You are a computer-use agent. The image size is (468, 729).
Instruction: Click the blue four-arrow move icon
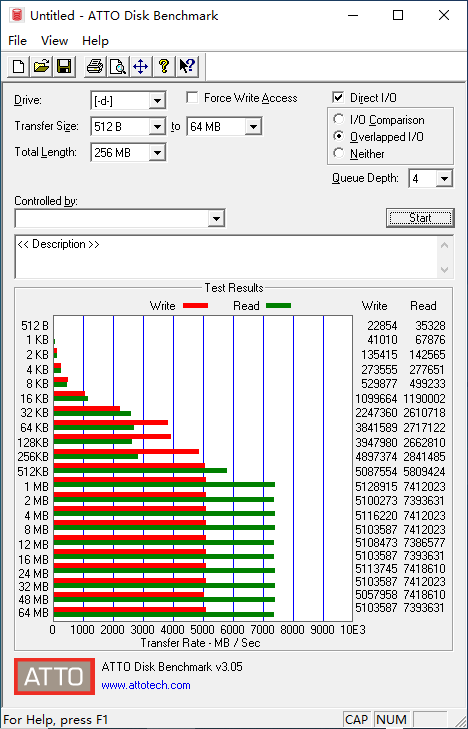141,66
